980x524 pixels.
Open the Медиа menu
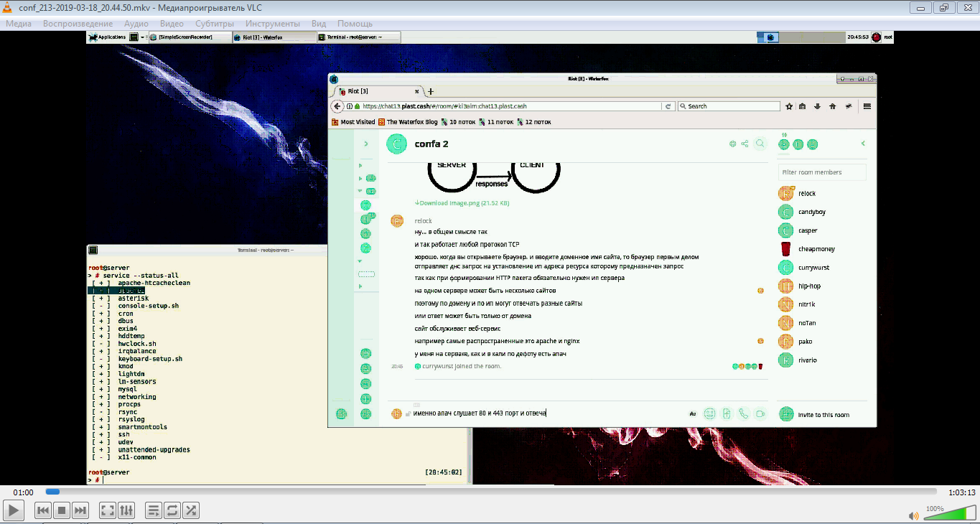[x=19, y=23]
